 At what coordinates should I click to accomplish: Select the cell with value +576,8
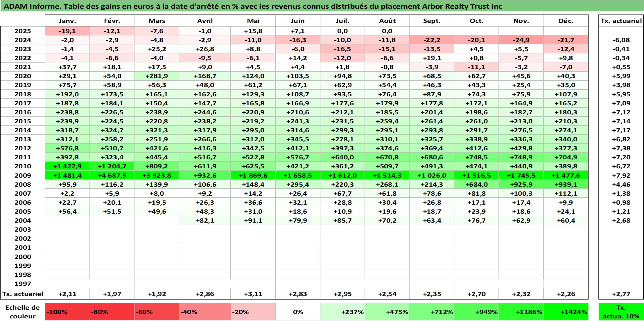(x=67, y=148)
